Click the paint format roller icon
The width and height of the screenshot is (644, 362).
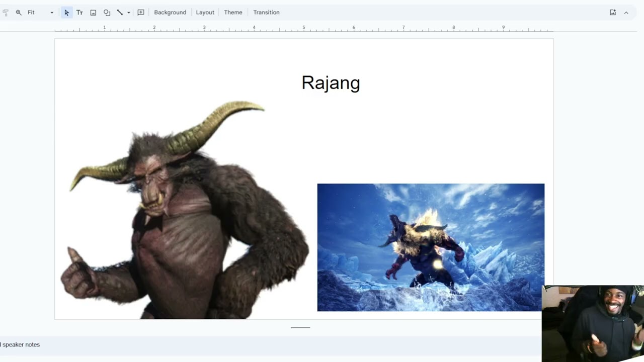pos(6,13)
